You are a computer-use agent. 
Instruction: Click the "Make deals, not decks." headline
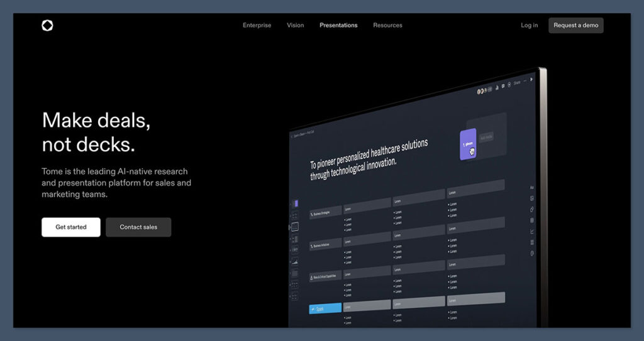(x=96, y=132)
